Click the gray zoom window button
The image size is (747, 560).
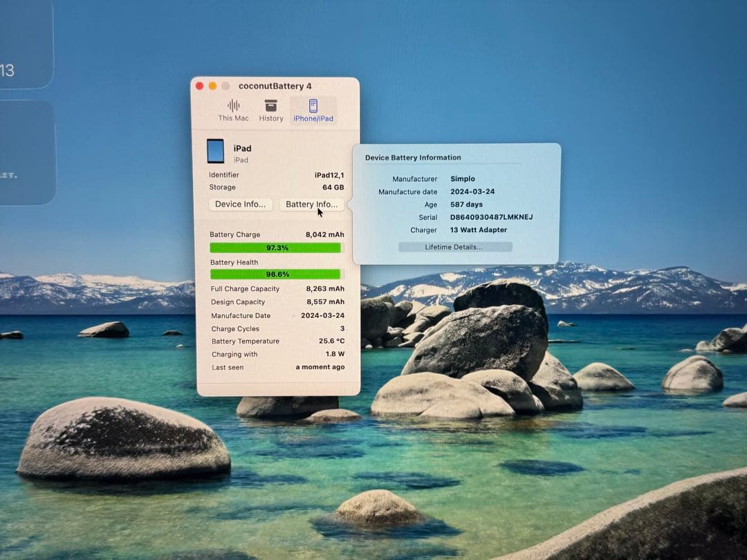pyautogui.click(x=225, y=86)
